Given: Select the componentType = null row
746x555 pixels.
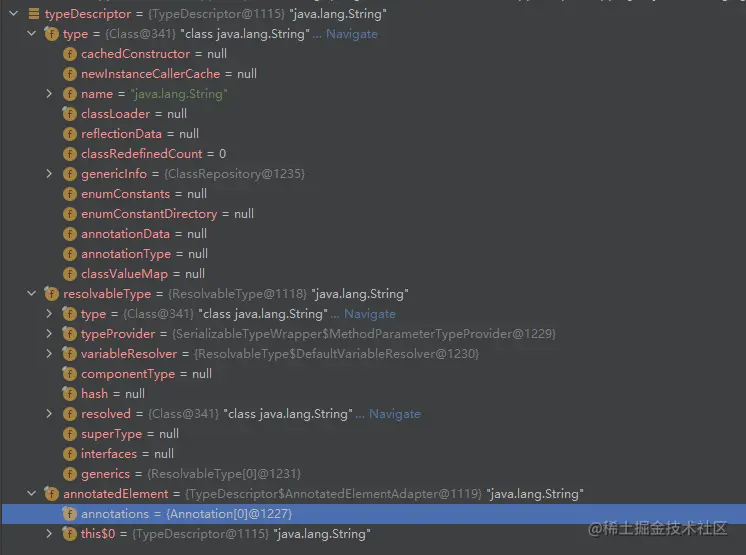Looking at the screenshot, I should (x=373, y=373).
